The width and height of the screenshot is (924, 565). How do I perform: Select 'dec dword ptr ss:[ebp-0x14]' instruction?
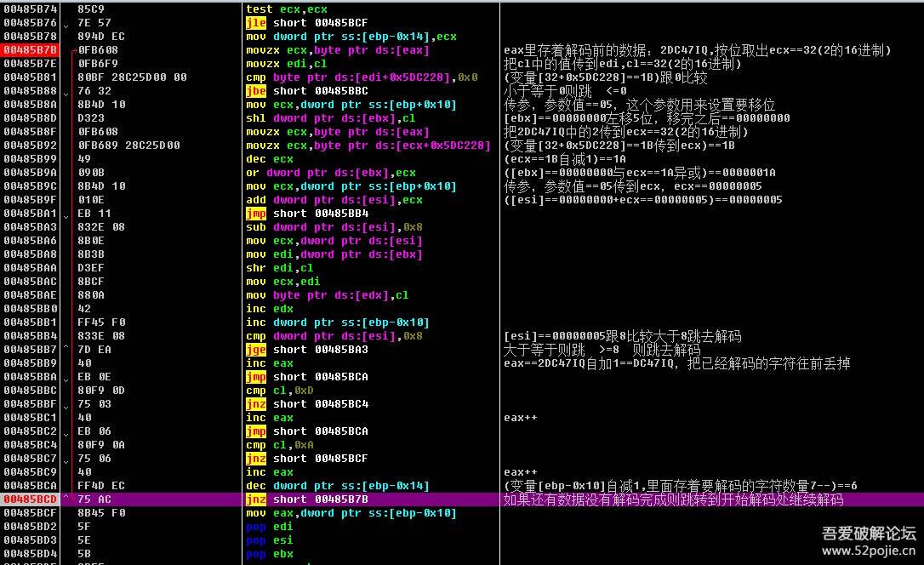point(338,486)
